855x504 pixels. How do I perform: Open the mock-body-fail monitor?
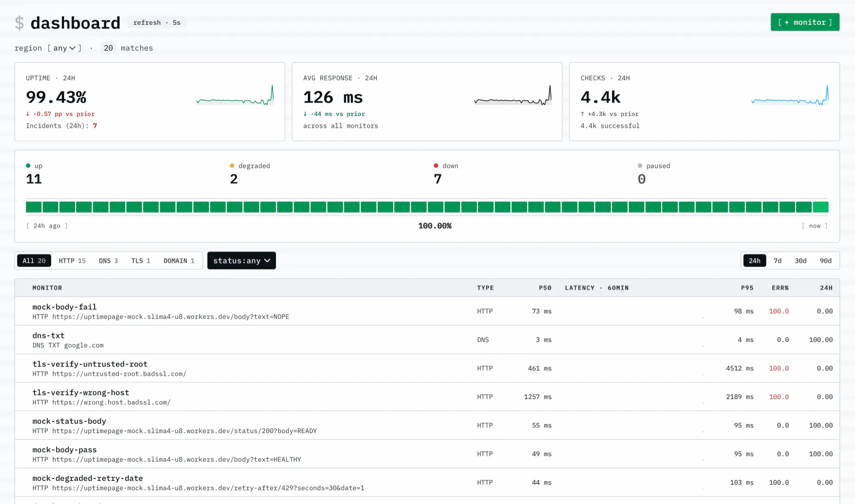pos(427,311)
